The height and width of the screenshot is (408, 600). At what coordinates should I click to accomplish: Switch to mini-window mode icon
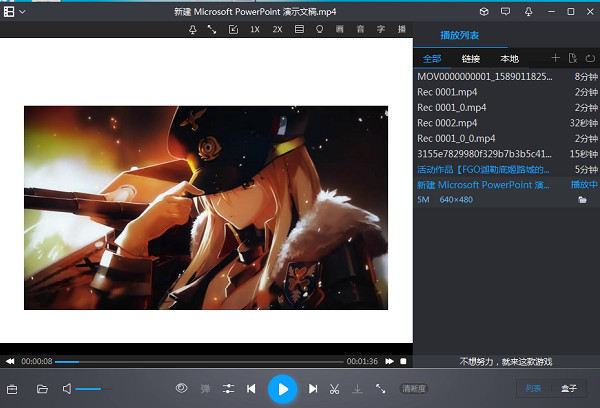pos(233,29)
